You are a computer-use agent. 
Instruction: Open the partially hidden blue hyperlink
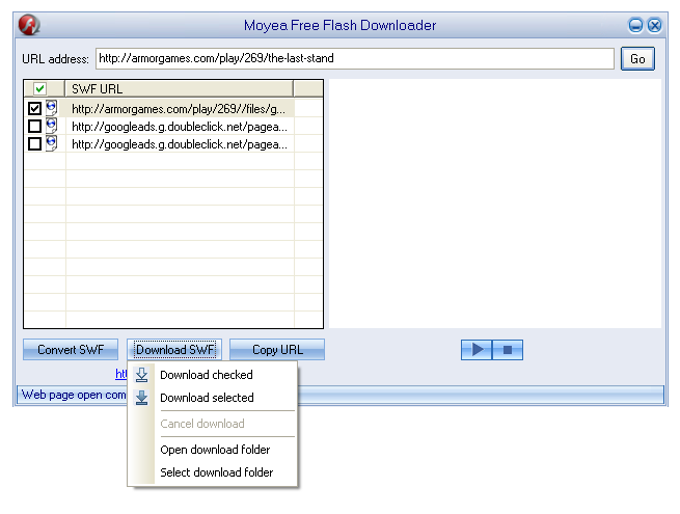(121, 373)
